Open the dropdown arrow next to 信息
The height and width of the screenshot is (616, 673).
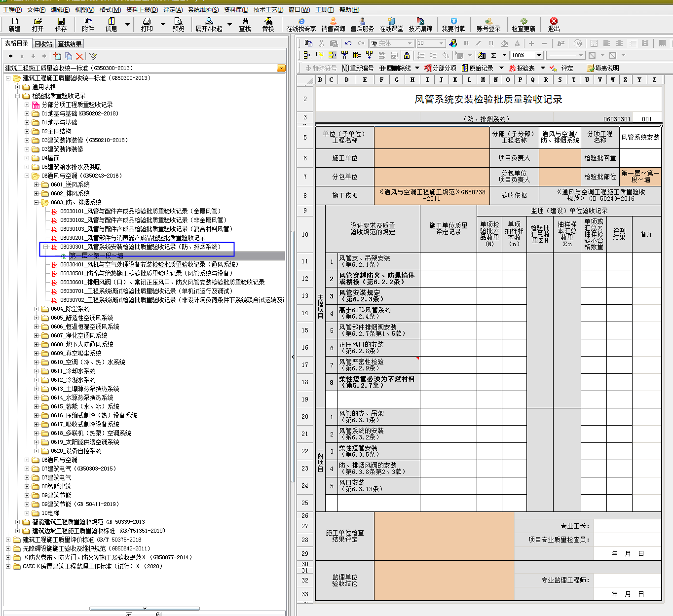pos(127,24)
